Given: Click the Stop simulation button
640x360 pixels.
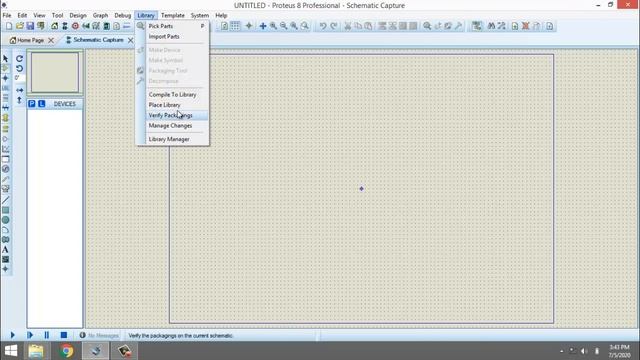Looking at the screenshot, I should pos(64,335).
